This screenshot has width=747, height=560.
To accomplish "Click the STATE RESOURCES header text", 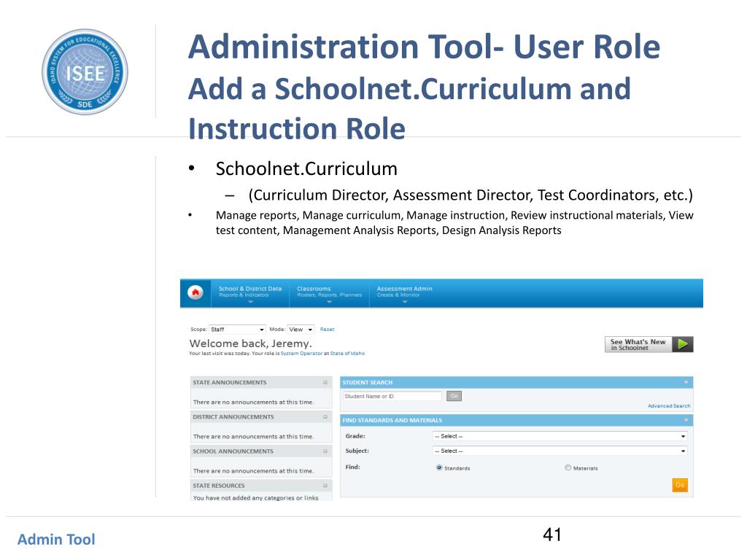I will (x=219, y=485).
